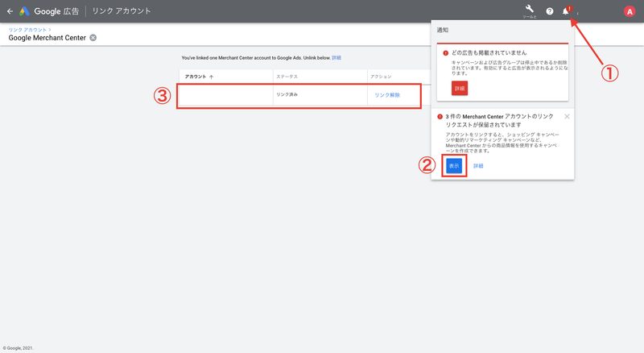Open the help question mark icon

(x=550, y=11)
